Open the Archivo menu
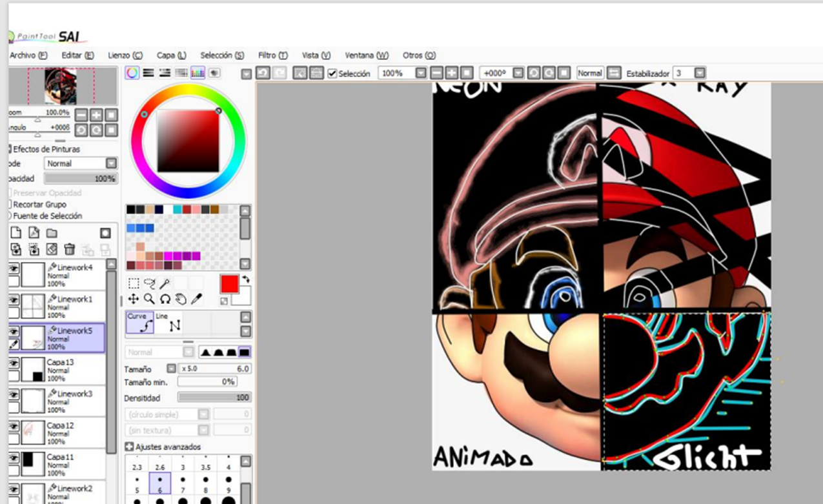Image resolution: width=823 pixels, height=504 pixels. pyautogui.click(x=28, y=55)
